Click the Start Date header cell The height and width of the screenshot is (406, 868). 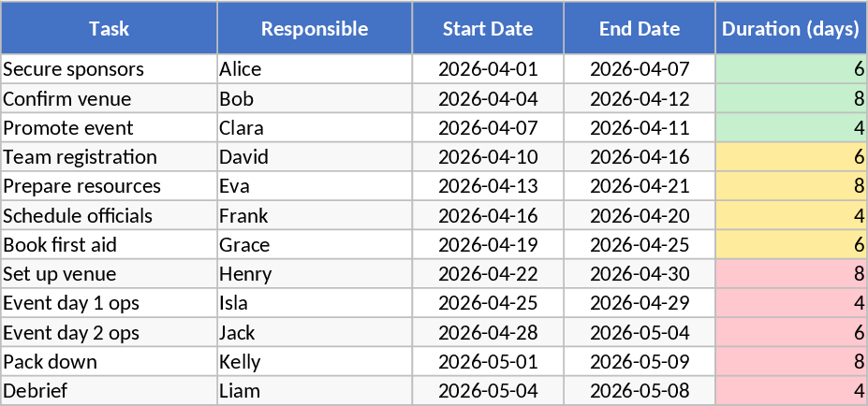pyautogui.click(x=488, y=28)
